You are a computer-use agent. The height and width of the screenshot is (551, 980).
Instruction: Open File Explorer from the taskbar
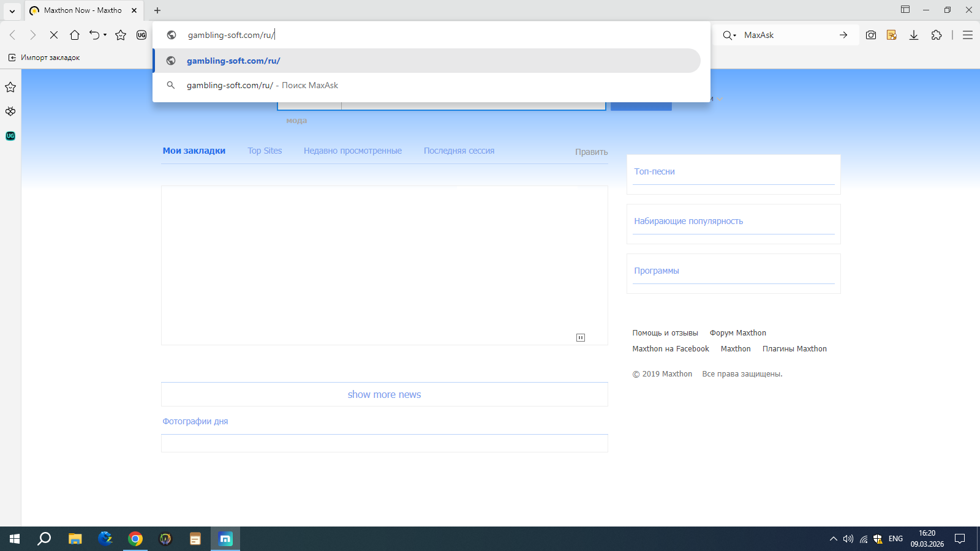(75, 539)
